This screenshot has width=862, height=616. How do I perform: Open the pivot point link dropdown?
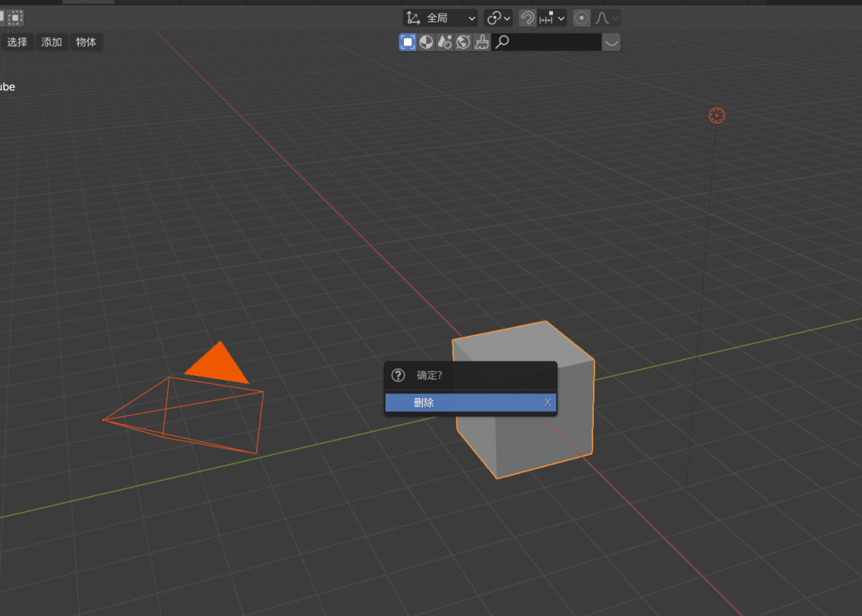pos(498,18)
